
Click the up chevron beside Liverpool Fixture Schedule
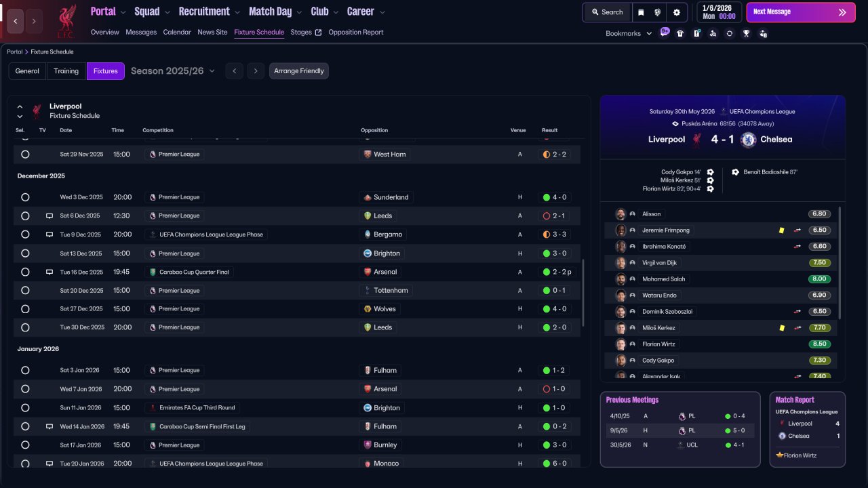tap(20, 106)
